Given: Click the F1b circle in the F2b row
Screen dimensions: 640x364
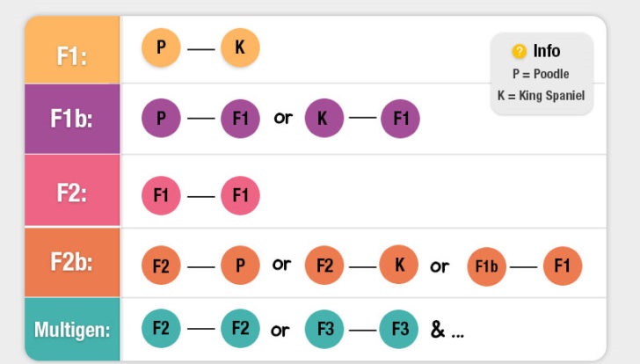Looking at the screenshot, I should click(487, 266).
